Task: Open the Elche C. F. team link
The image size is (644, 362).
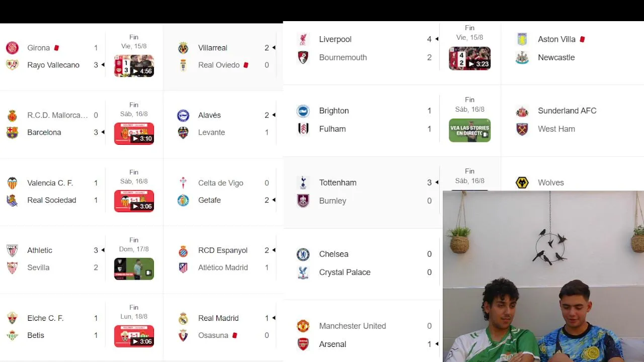Action: [x=45, y=318]
